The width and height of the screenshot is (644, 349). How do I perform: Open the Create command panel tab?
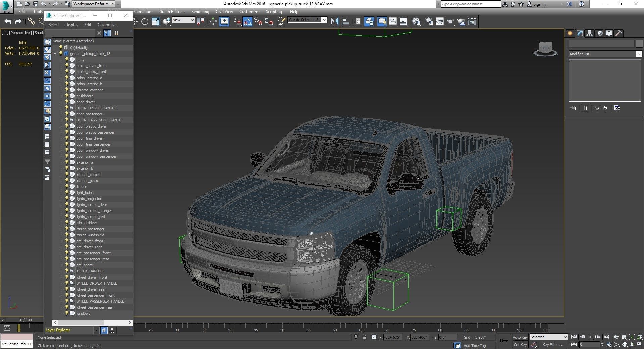coord(570,33)
